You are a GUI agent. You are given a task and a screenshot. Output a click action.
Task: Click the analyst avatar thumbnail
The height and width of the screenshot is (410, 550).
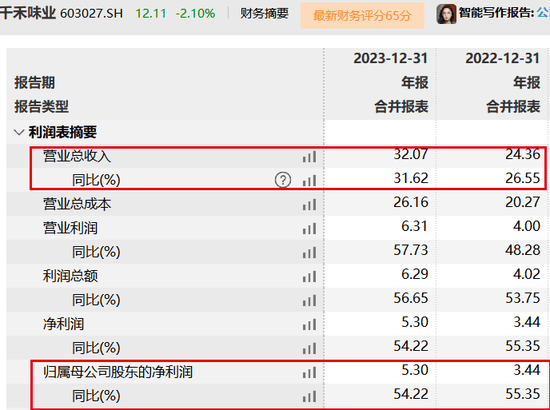(x=446, y=14)
